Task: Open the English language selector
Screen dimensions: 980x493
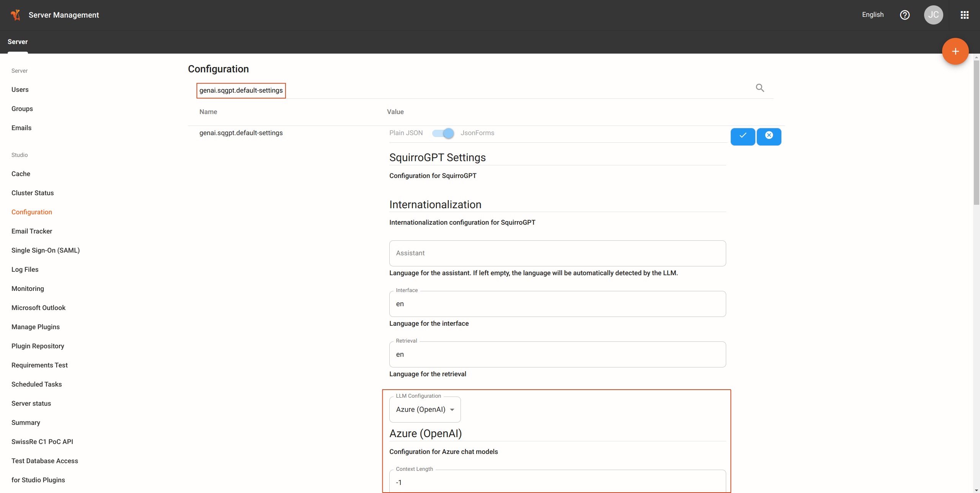Action: (872, 15)
